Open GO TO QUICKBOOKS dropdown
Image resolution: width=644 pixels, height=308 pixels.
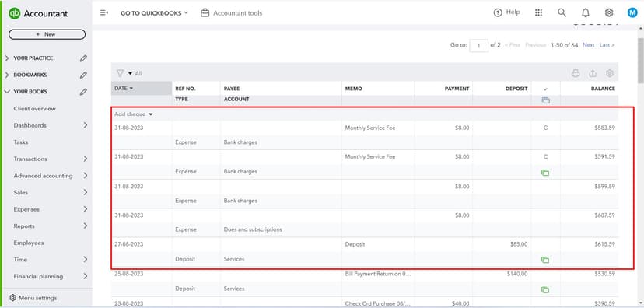point(155,13)
